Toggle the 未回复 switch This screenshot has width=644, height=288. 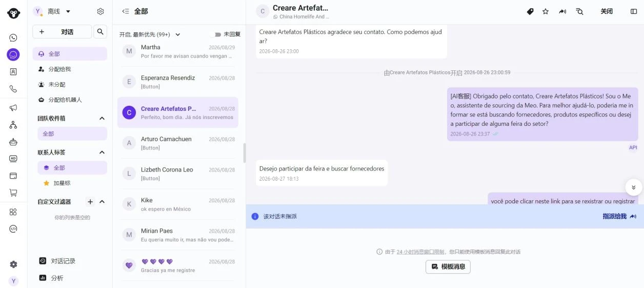[215, 34]
